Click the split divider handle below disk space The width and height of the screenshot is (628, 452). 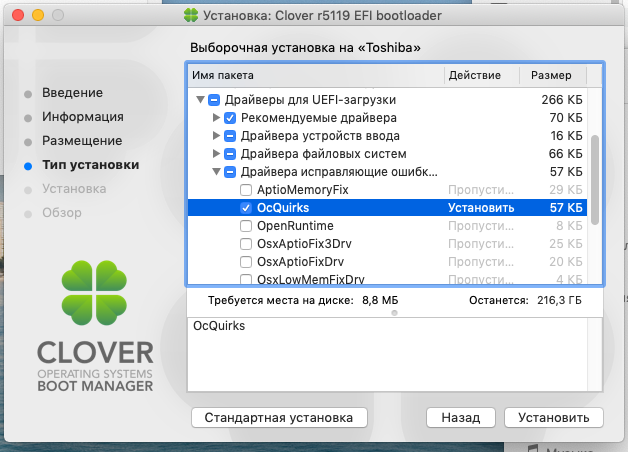(x=395, y=313)
